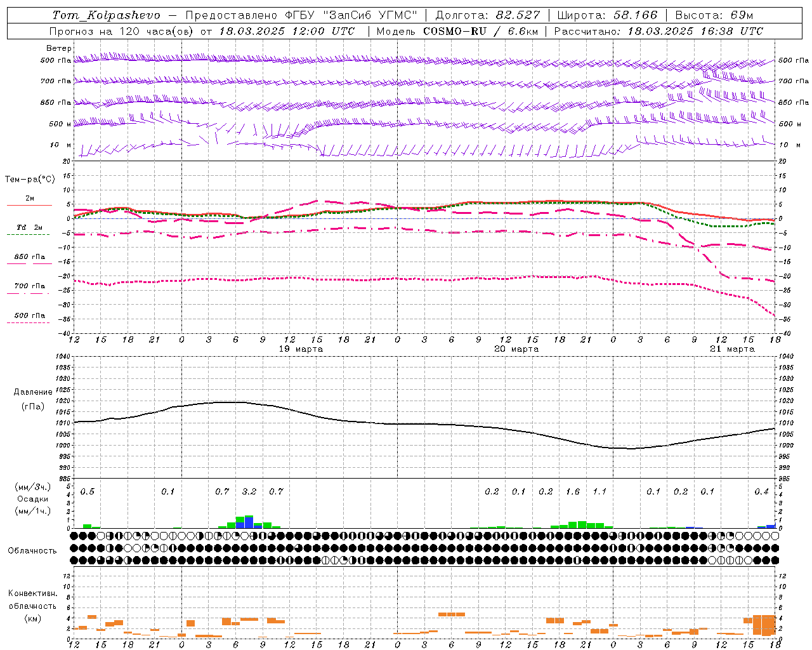Click the '2м' temperature legend entry
Viewport: 812px width, 650px height.
click(x=29, y=199)
